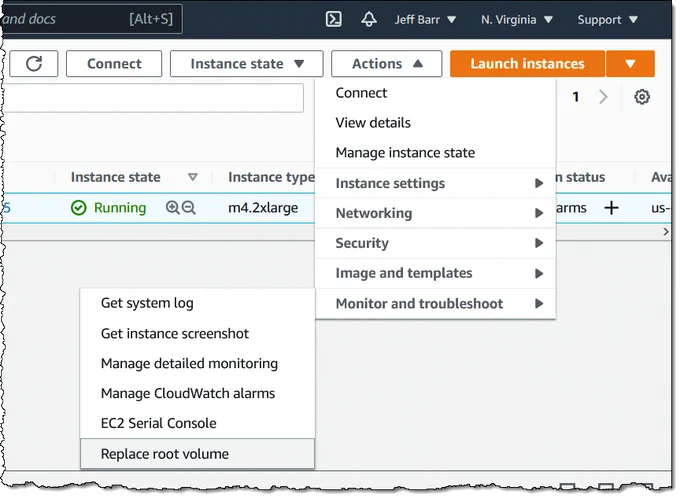680x498 pixels.
Task: Click the zoom-out filter icon beside Running
Action: pyautogui.click(x=189, y=208)
